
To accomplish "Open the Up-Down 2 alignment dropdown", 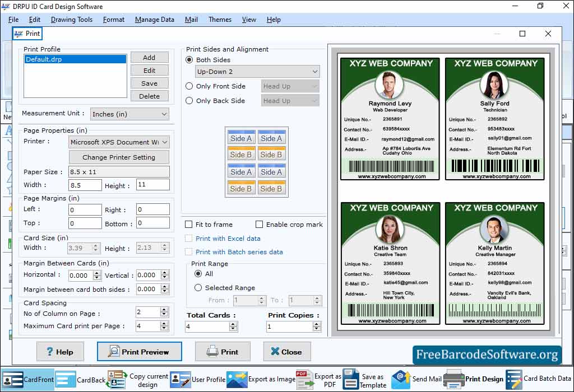I will (x=257, y=72).
